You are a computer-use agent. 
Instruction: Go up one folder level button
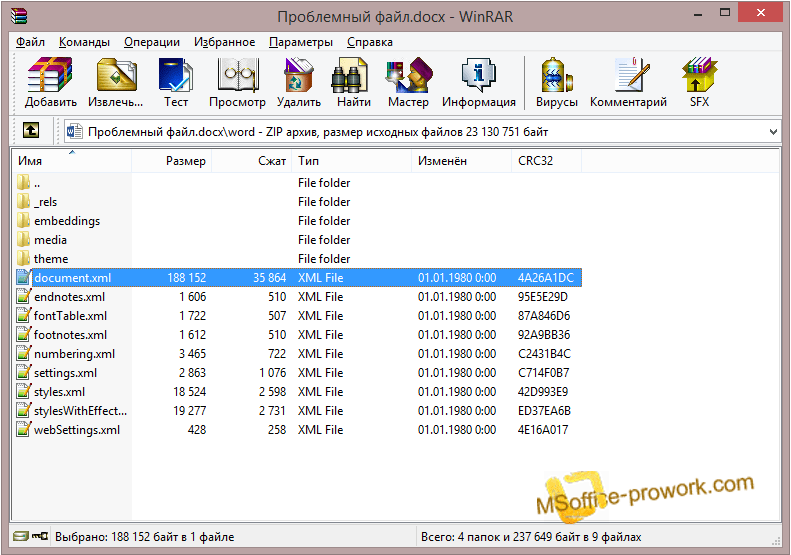point(31,131)
